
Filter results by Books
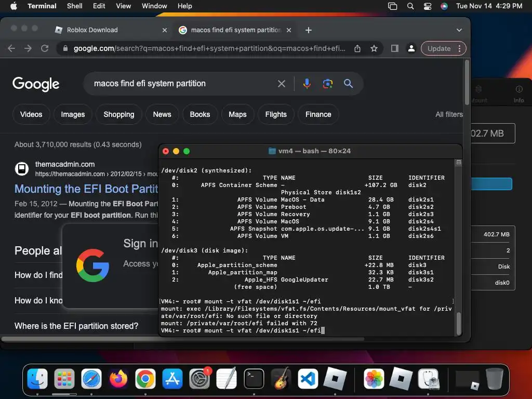point(200,114)
